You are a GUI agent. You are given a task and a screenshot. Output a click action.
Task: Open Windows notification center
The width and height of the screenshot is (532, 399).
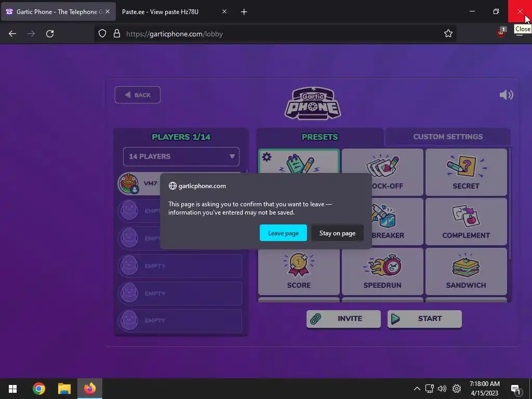coord(516,389)
